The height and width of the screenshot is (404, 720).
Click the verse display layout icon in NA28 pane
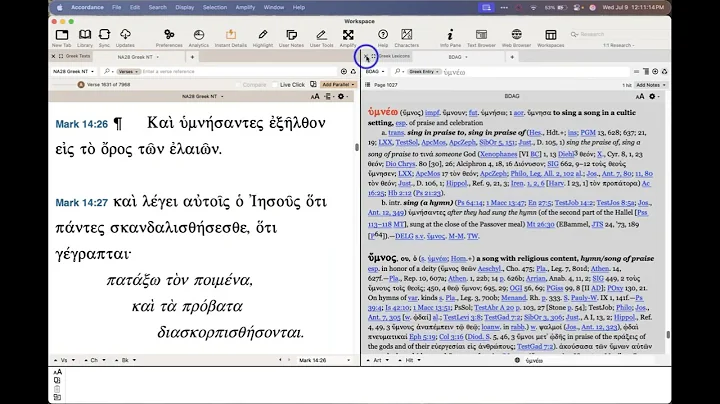tap(328, 96)
